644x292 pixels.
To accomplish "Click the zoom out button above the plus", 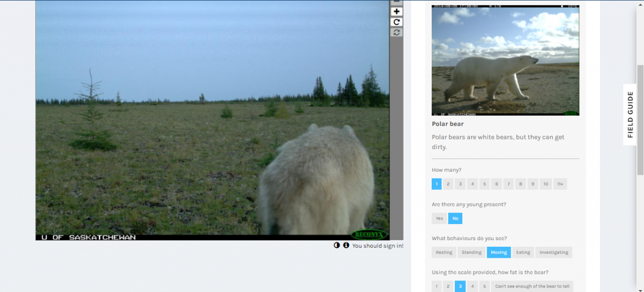I will 396,2.
